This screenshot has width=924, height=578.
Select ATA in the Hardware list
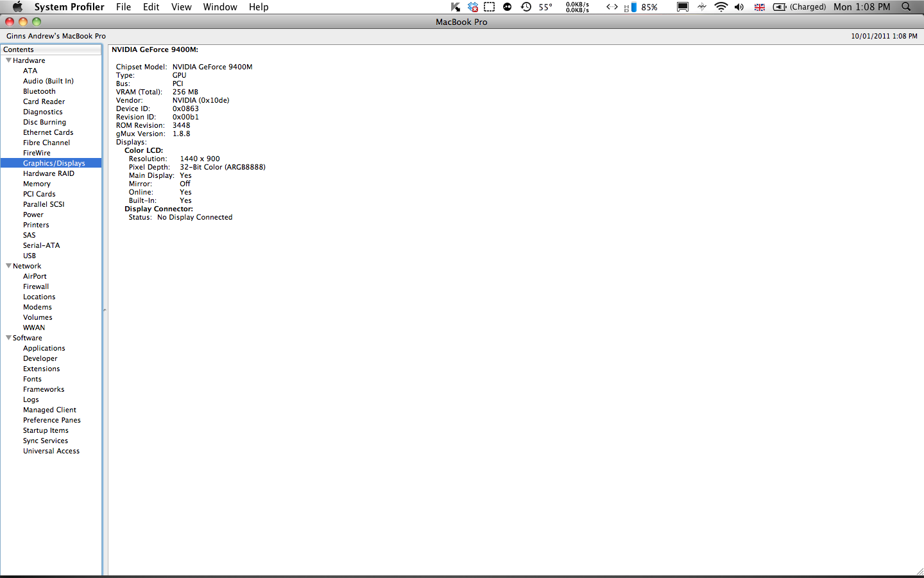coord(30,71)
